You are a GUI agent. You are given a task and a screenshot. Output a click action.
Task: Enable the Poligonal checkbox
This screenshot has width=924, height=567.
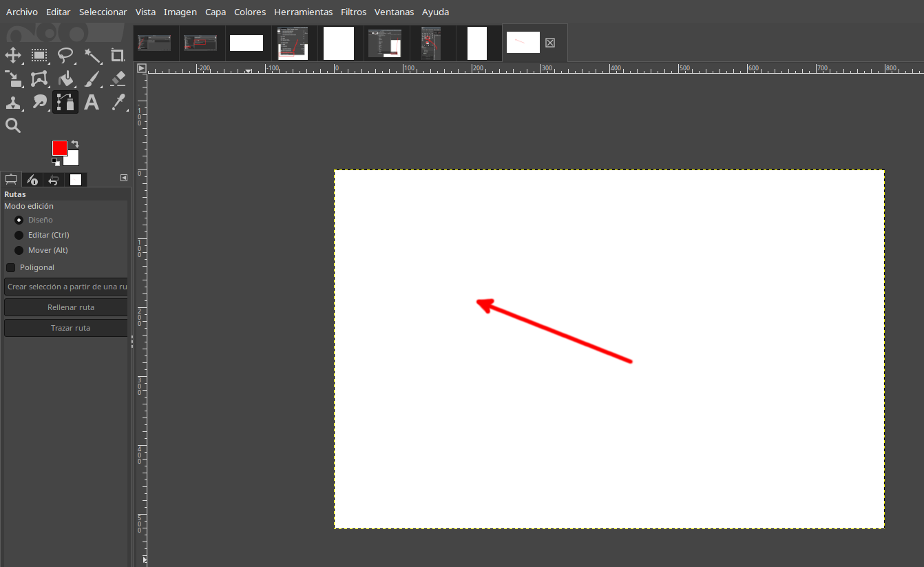click(x=11, y=267)
